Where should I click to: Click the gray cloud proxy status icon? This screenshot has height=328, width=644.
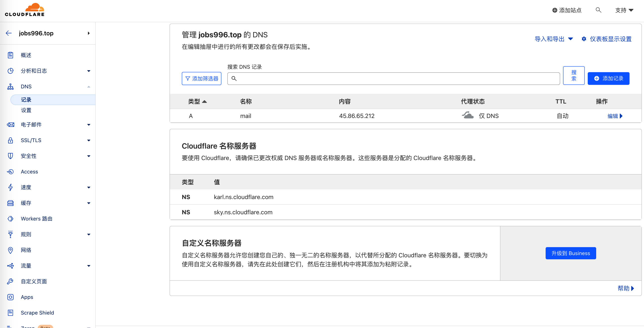(x=467, y=115)
